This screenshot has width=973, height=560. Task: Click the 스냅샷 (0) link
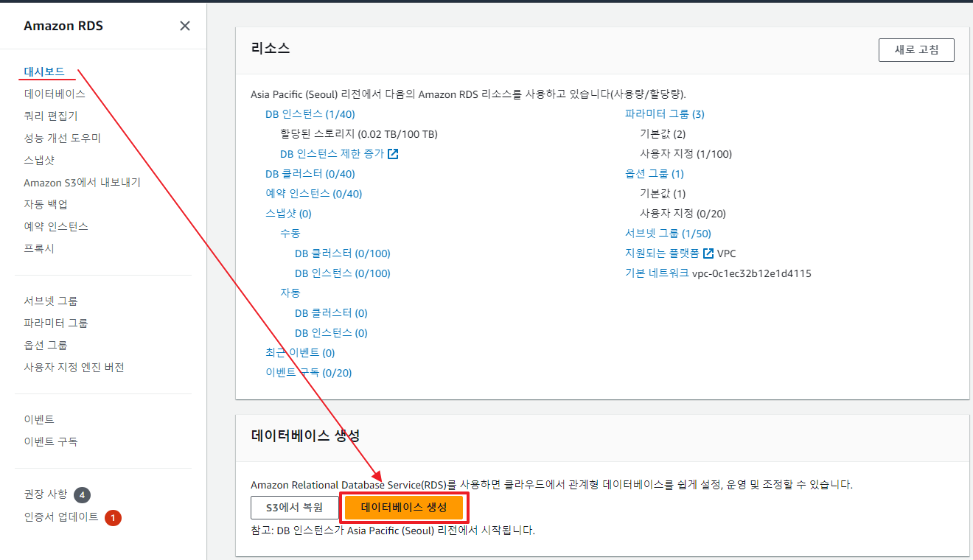click(289, 214)
